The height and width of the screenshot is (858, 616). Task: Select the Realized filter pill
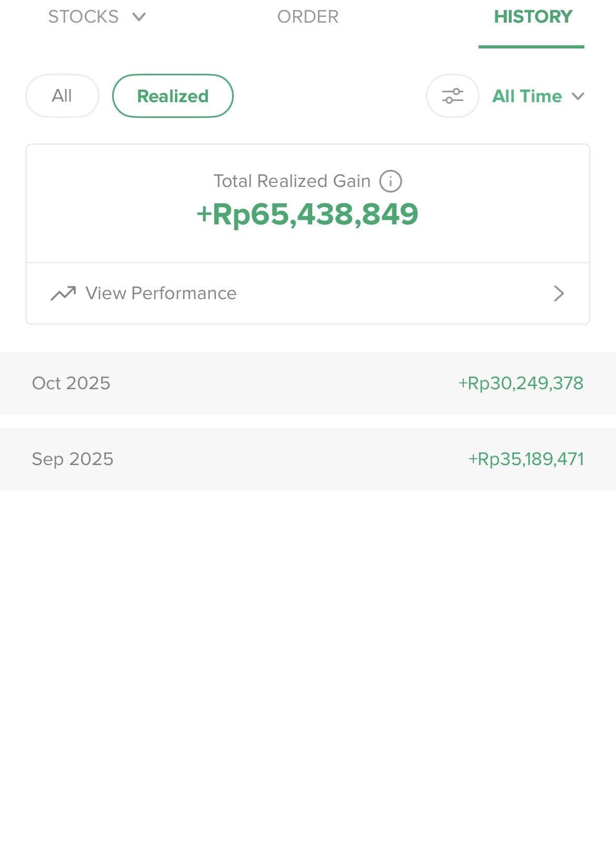173,96
